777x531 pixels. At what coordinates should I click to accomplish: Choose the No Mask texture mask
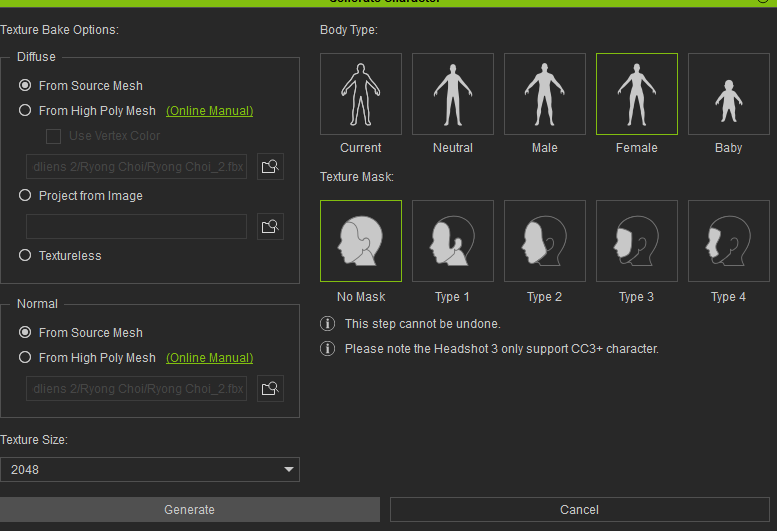pyautogui.click(x=361, y=241)
